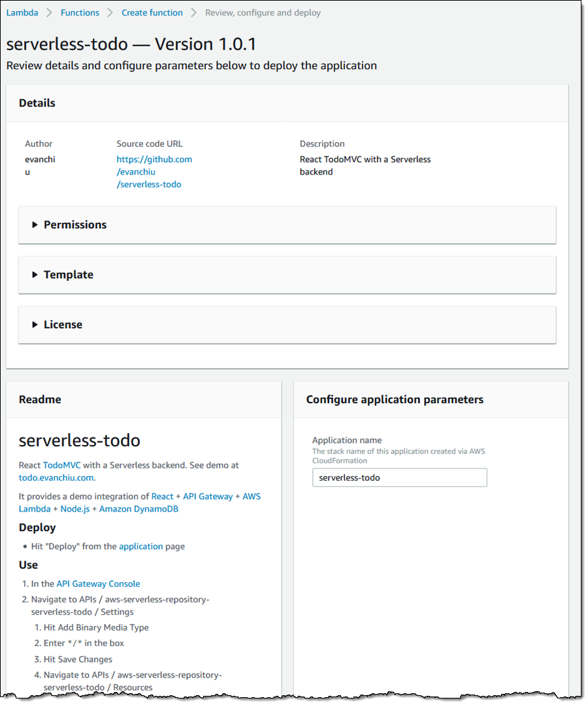Click the License disclosure triangle
Screen dimensions: 588x705
35,325
